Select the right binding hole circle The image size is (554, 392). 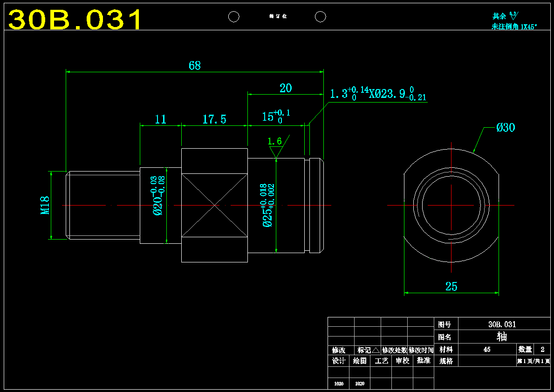point(321,17)
